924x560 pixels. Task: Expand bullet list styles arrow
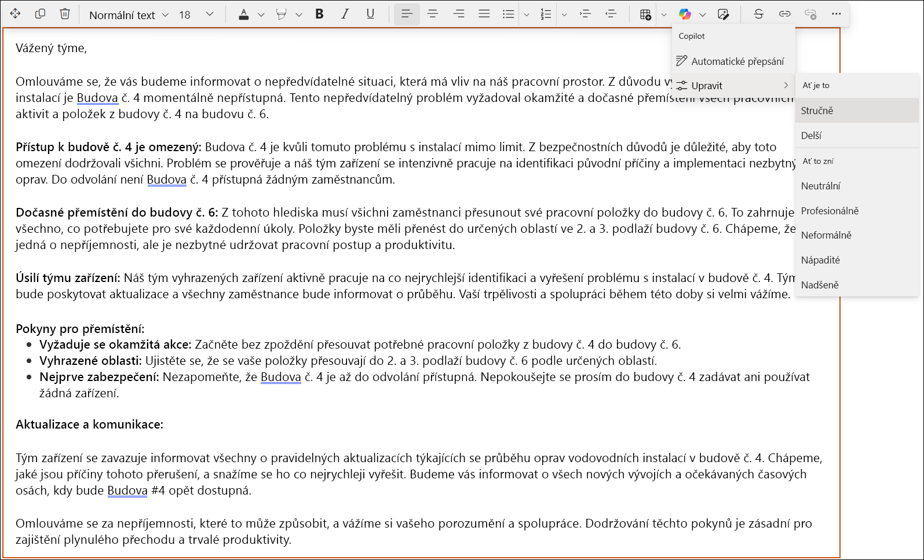[527, 14]
